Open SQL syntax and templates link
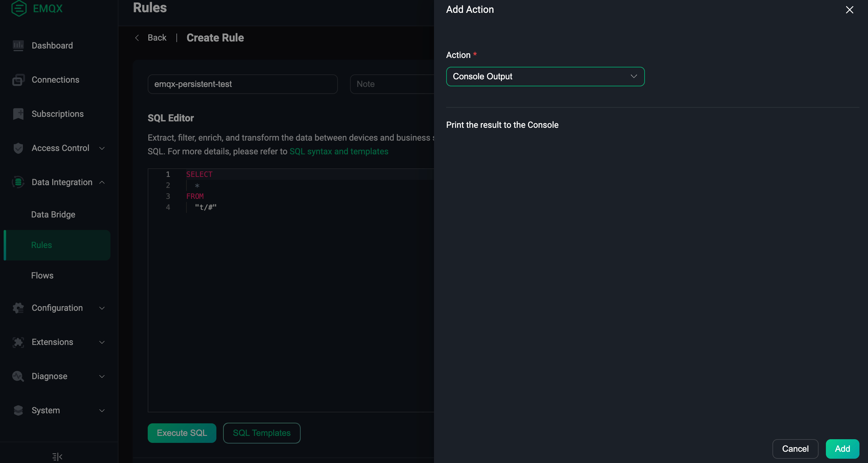The height and width of the screenshot is (463, 868). (339, 152)
